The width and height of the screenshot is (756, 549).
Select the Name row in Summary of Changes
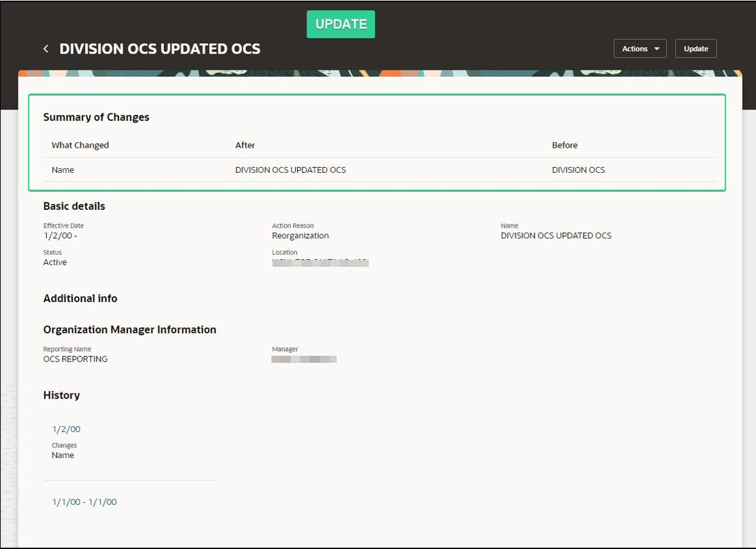coord(60,170)
